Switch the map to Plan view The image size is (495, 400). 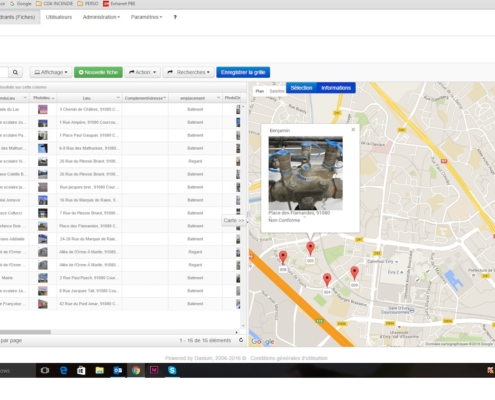pos(260,91)
